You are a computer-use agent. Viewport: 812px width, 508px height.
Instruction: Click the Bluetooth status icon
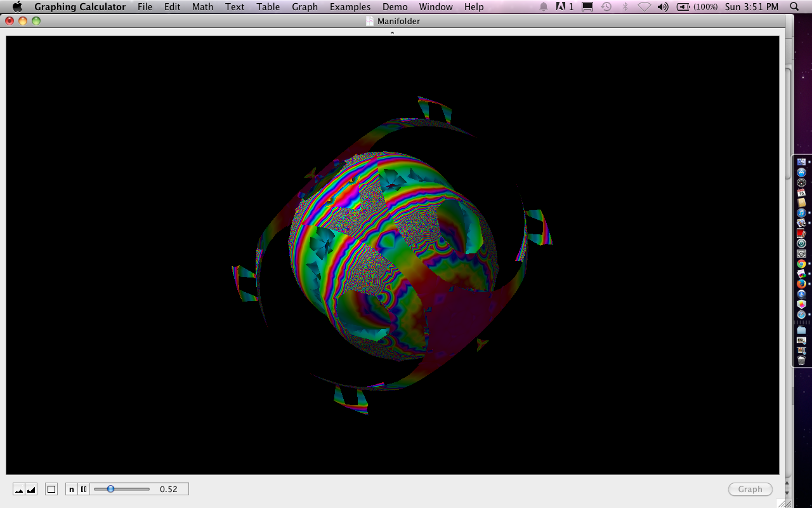click(x=625, y=6)
